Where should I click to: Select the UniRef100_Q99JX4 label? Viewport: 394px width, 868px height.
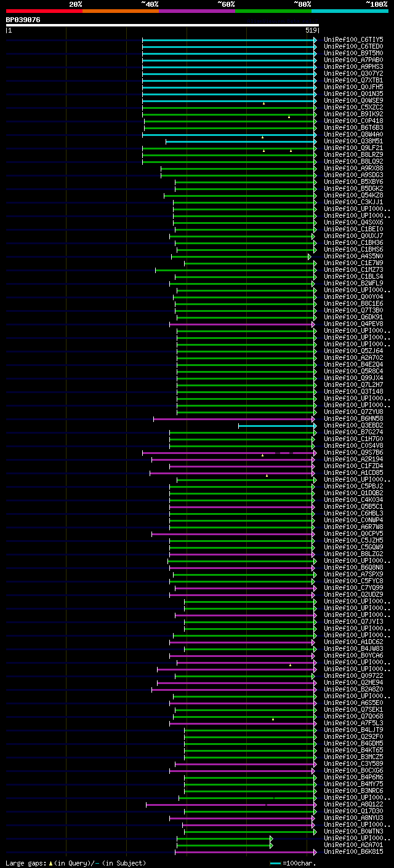point(354,378)
